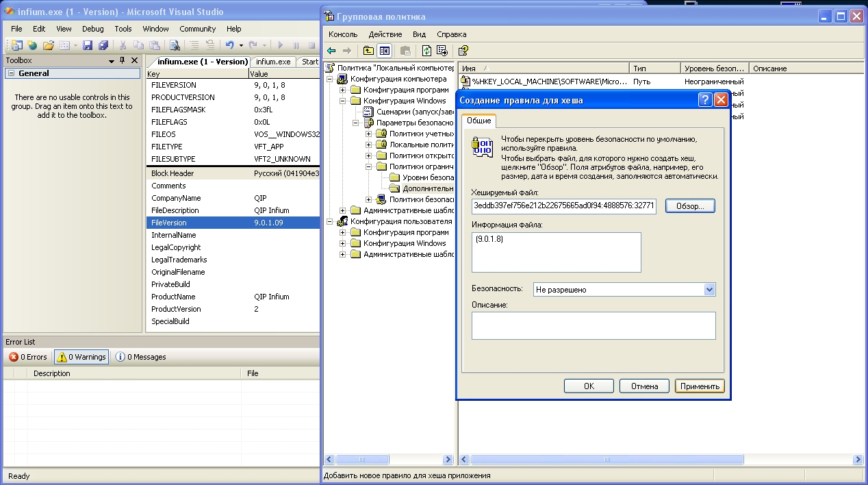868x485 pixels.
Task: Click the Export List icon
Action: coord(442,51)
